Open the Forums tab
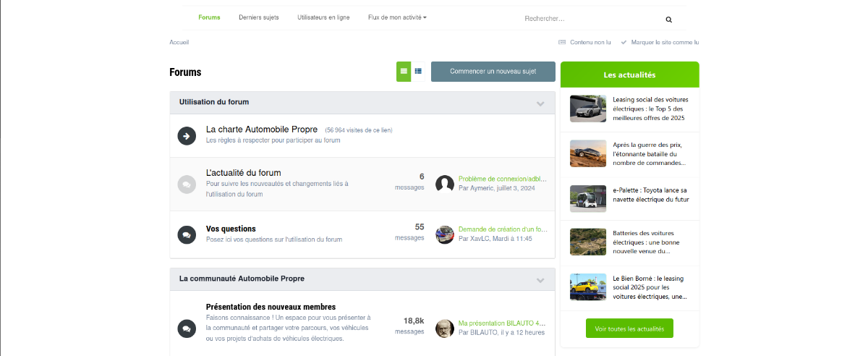Screen dimensions: 868x356 [209, 17]
